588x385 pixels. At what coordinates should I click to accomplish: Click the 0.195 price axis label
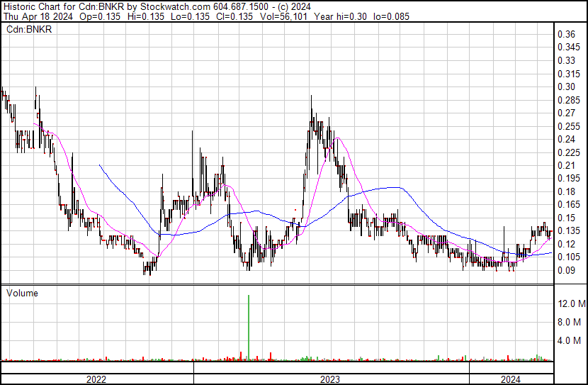pyautogui.click(x=567, y=179)
